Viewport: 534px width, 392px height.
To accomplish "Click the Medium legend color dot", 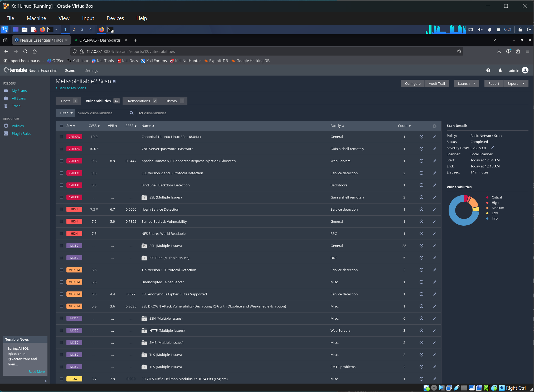I will tap(487, 208).
